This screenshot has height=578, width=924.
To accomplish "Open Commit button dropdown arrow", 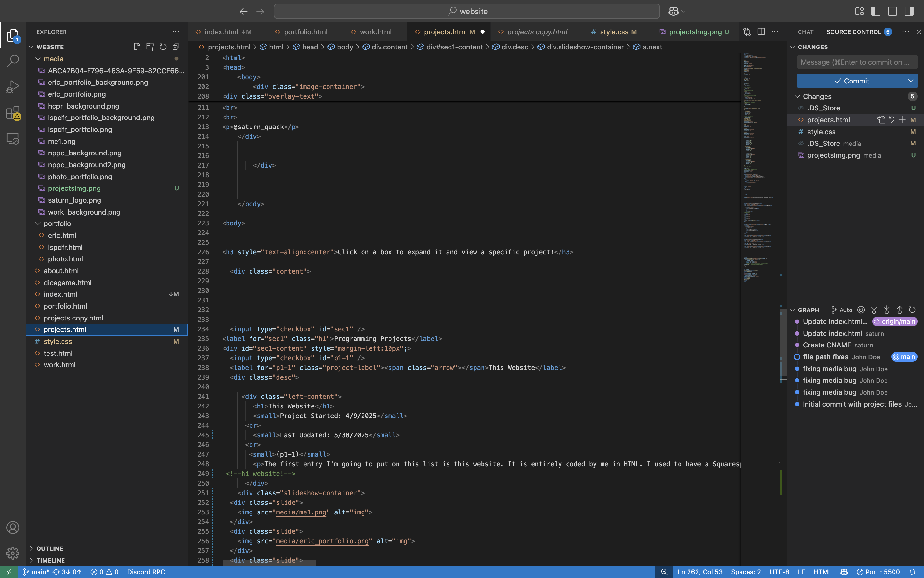I will [x=911, y=81].
